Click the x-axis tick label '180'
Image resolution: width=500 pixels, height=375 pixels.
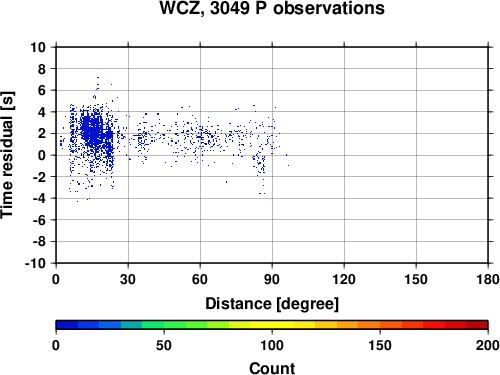coord(488,279)
